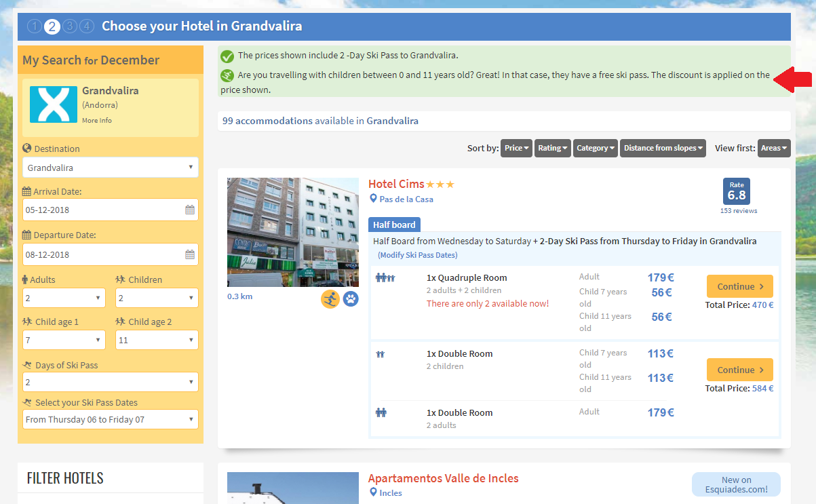Click Modify Ski Pass Dates link
Screen dimensions: 816x504
point(418,255)
